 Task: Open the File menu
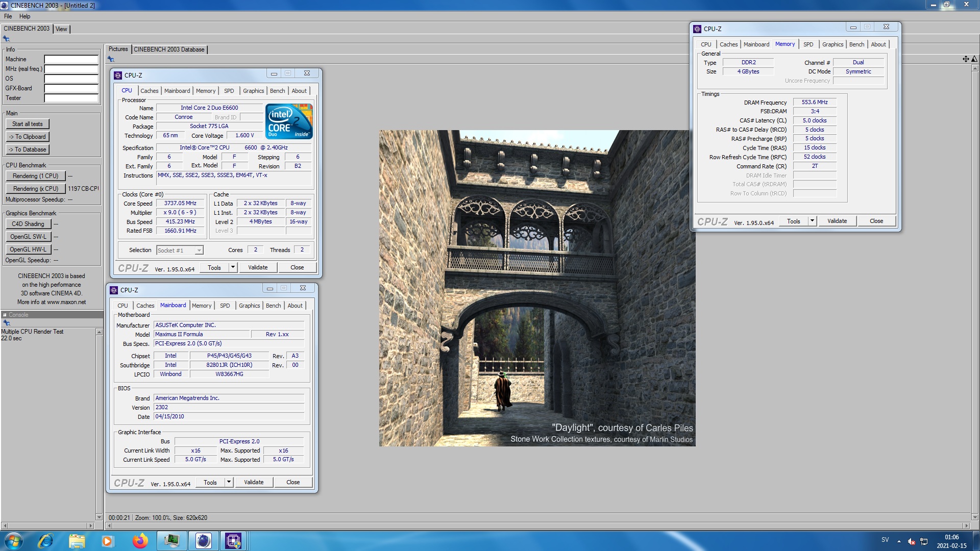(x=8, y=16)
